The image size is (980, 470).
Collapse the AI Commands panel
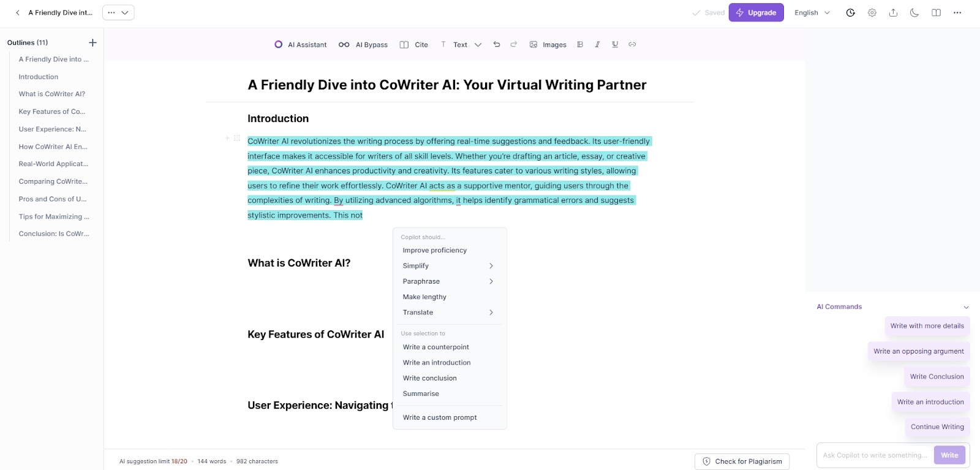tap(966, 307)
